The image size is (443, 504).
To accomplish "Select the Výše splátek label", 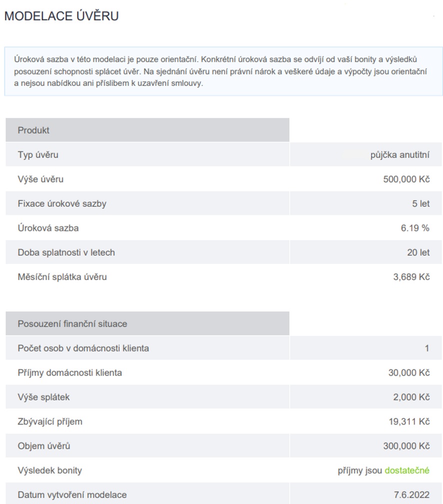I will (x=43, y=397).
